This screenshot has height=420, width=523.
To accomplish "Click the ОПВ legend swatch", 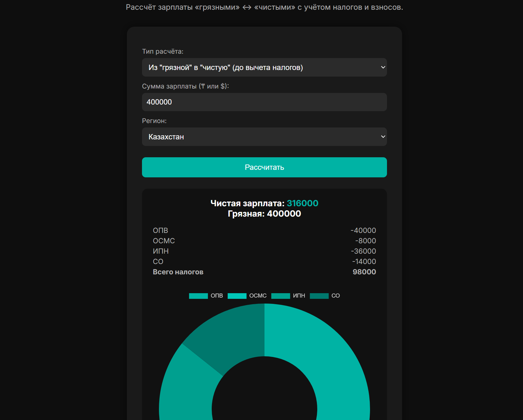I will (199, 295).
